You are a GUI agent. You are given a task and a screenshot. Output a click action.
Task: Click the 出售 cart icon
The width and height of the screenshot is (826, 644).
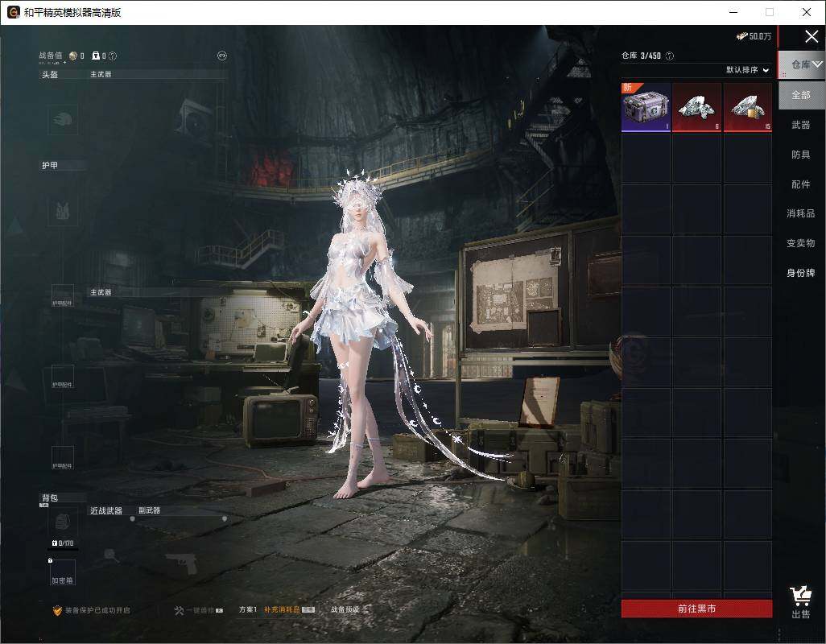point(801,602)
